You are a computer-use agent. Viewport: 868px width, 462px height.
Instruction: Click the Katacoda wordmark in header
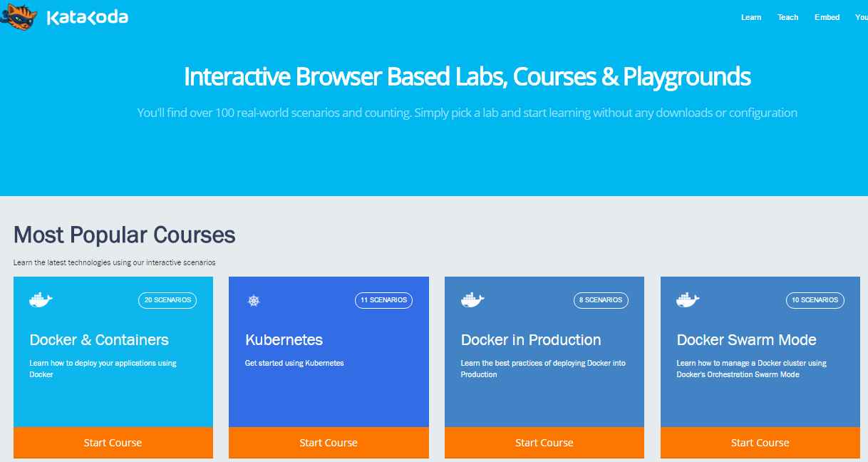88,18
